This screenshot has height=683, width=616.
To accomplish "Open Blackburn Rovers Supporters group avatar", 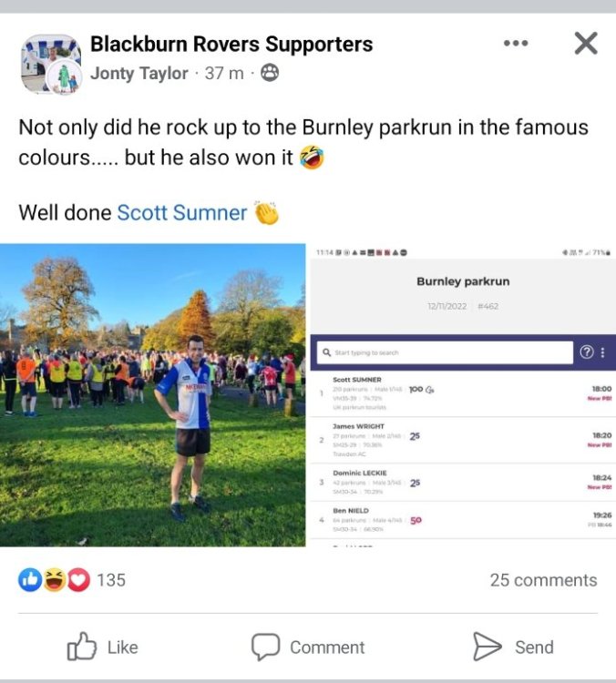I will (51, 64).
